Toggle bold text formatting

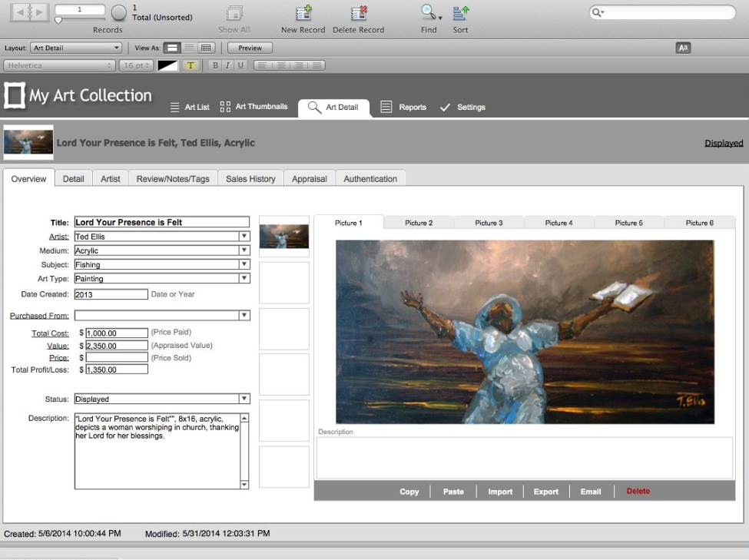click(215, 65)
